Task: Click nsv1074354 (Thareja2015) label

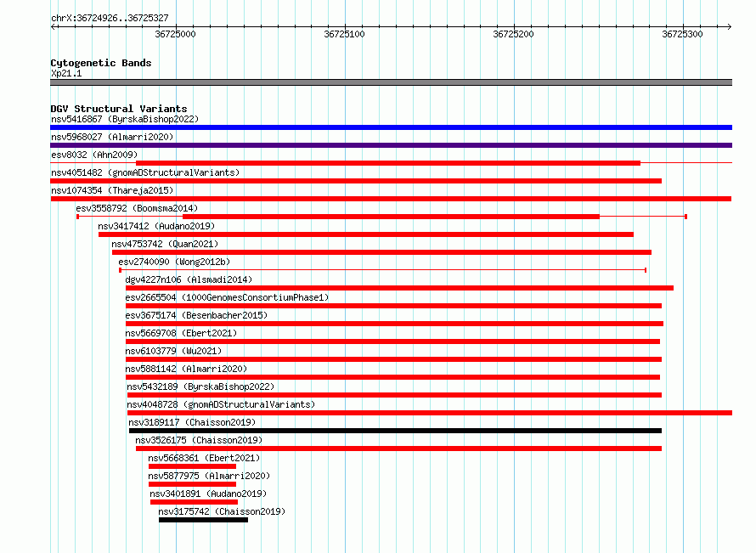Action: [112, 190]
